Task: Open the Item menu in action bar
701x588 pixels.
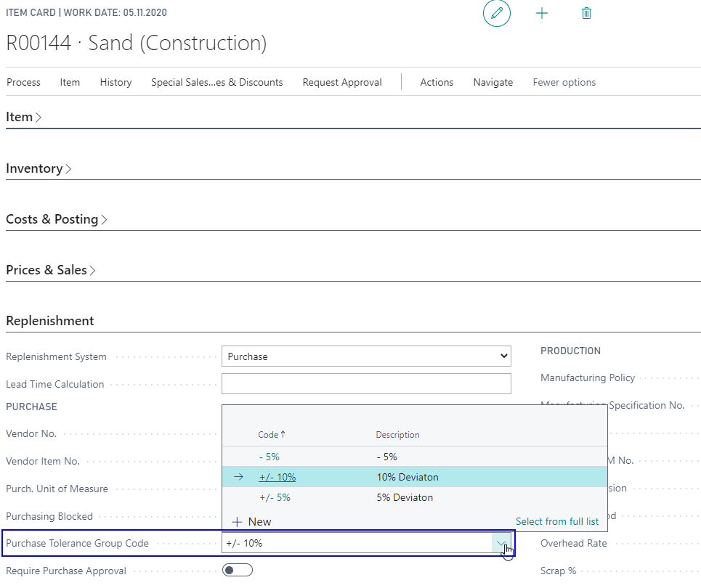Action: (70, 82)
